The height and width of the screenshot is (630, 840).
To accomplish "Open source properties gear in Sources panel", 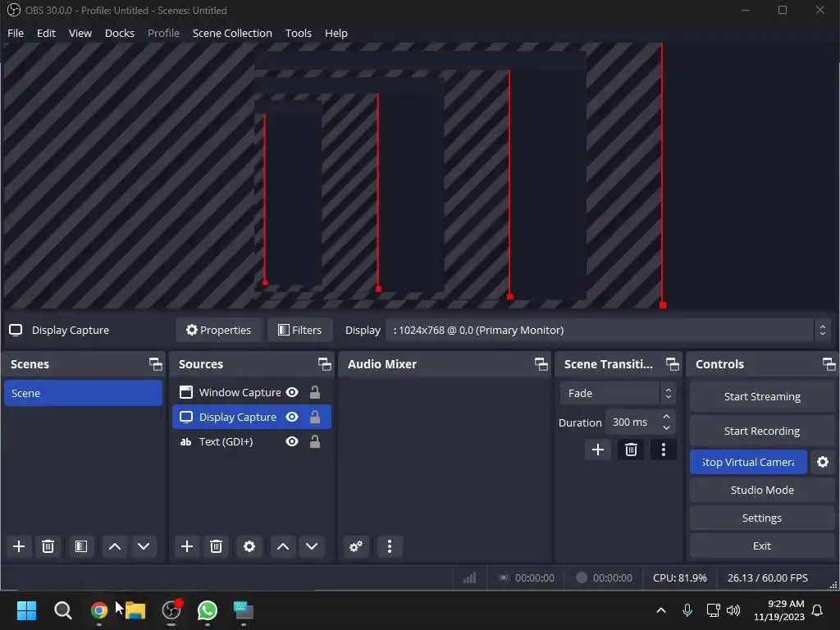I will [x=249, y=546].
